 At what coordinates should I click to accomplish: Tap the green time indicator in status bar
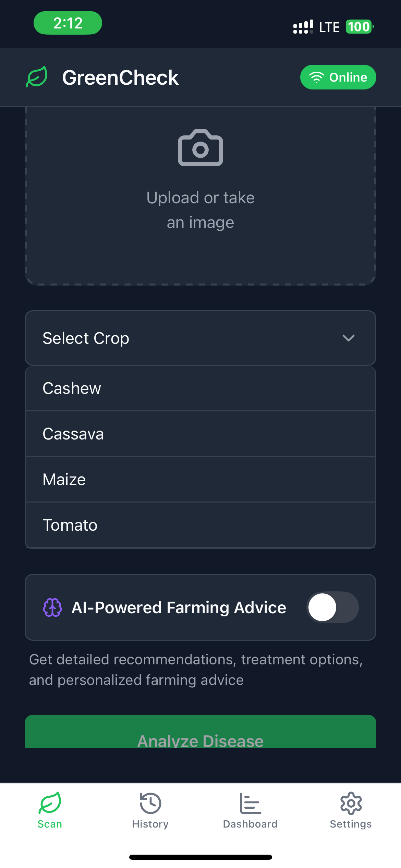[x=68, y=23]
